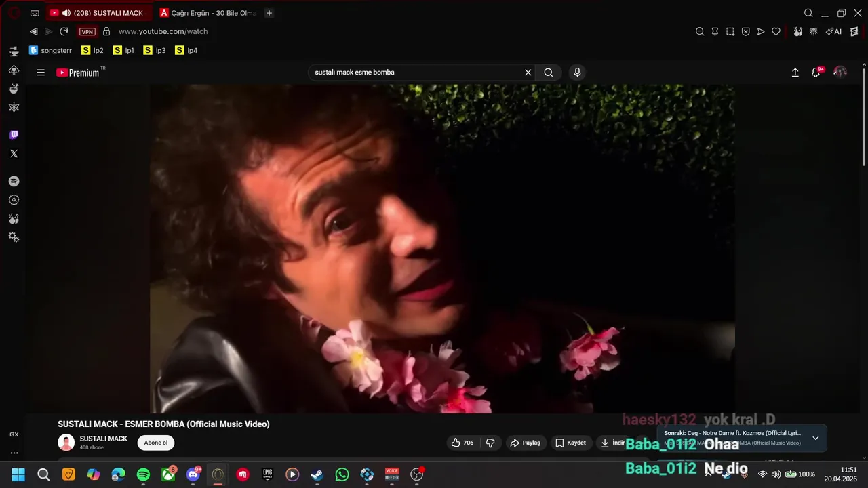Image resolution: width=868 pixels, height=488 pixels.
Task: Select the SUSTALI MACK YouTube tab
Action: (x=100, y=13)
